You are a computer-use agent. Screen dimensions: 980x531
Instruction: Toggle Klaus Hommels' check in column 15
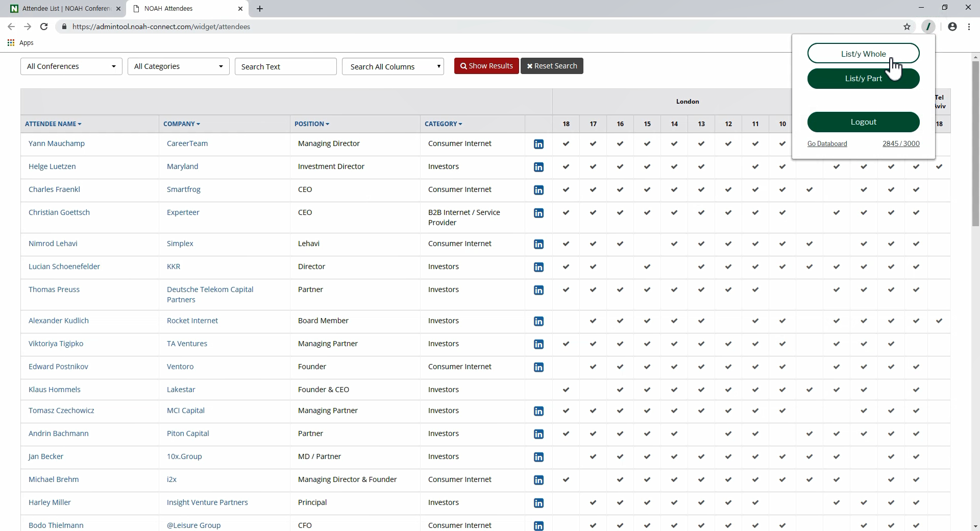tap(647, 390)
